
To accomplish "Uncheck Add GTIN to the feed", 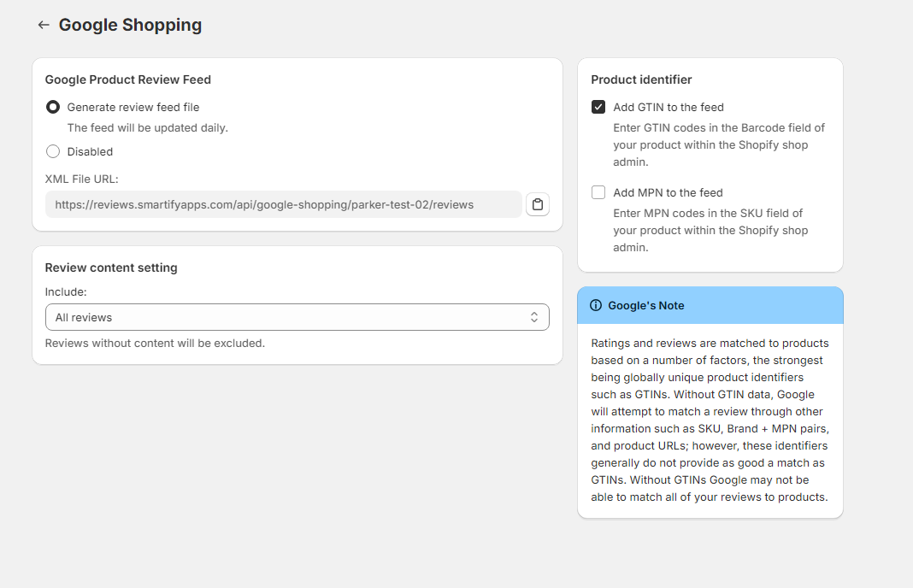I will click(x=598, y=107).
